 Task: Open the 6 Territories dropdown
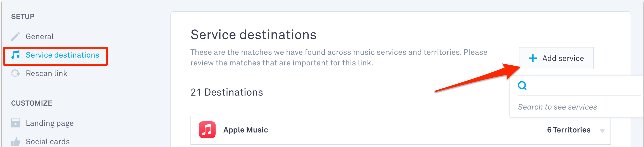(x=569, y=130)
